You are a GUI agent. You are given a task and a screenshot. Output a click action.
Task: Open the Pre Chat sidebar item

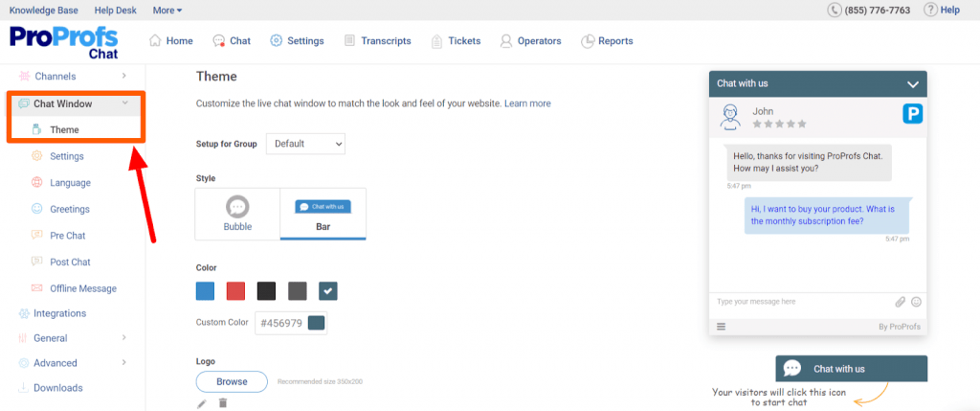pyautogui.click(x=68, y=236)
